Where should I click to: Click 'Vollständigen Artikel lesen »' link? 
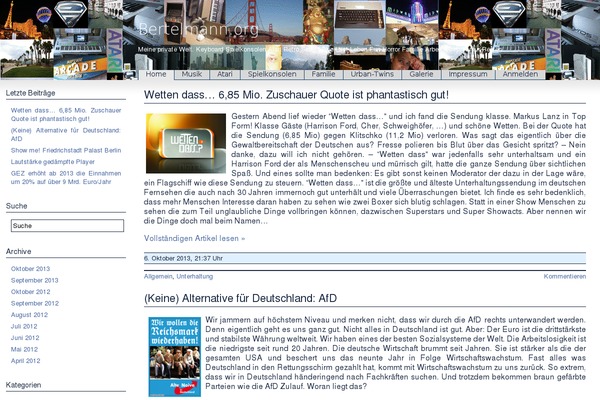pos(194,238)
